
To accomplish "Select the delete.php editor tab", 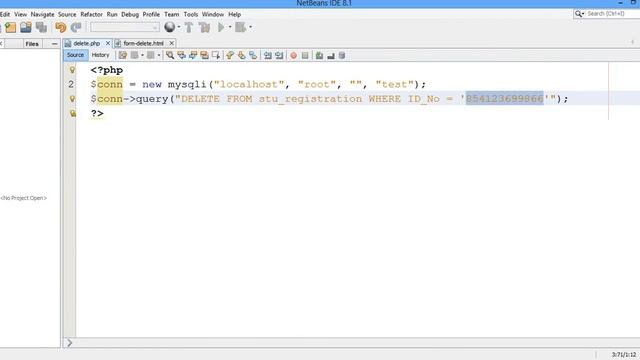I will pos(87,43).
